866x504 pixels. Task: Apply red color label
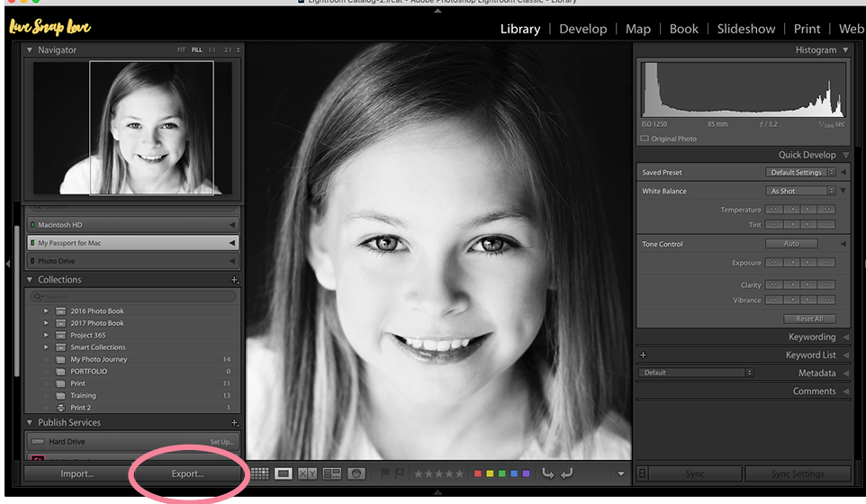click(478, 473)
